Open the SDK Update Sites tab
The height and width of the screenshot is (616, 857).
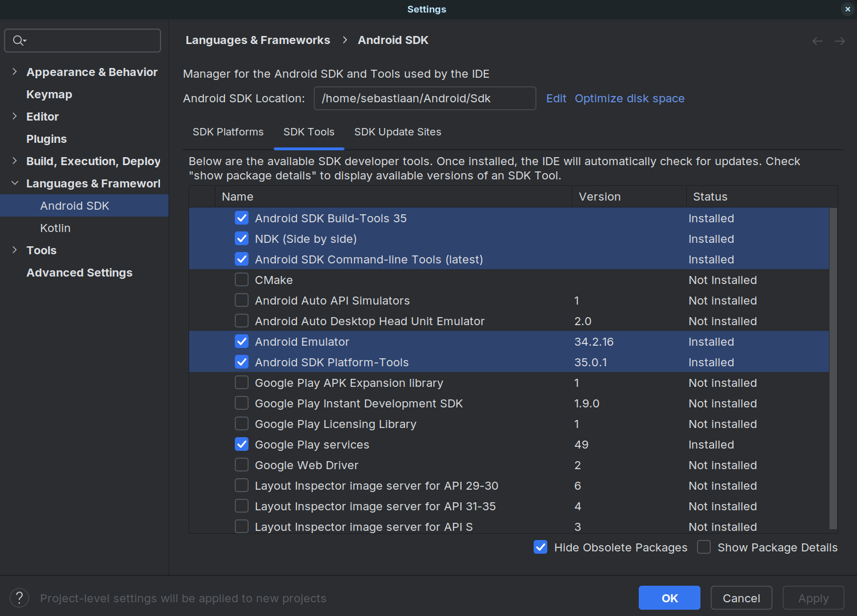pyautogui.click(x=398, y=131)
